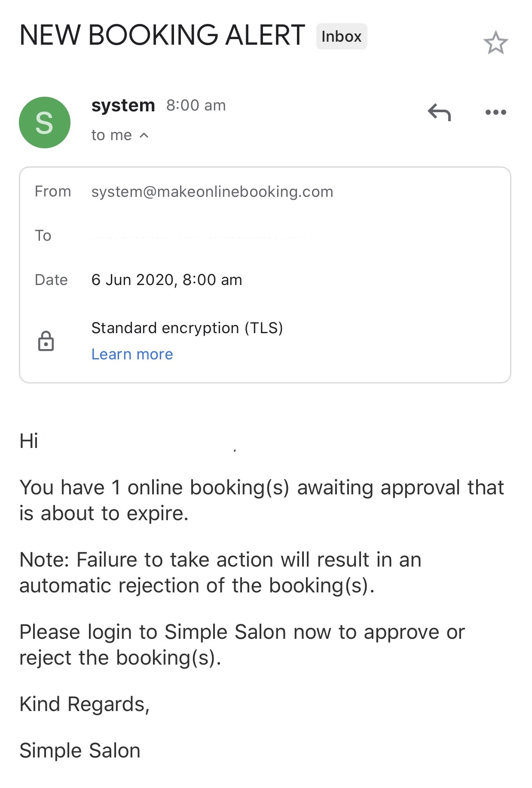
Task: Tap the system@makeonlinebooking.com sender address
Action: (212, 192)
